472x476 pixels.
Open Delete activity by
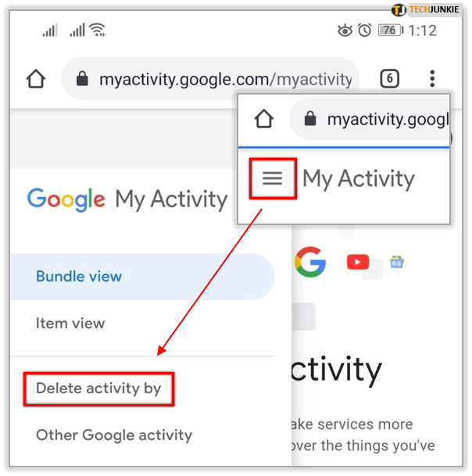click(x=98, y=388)
